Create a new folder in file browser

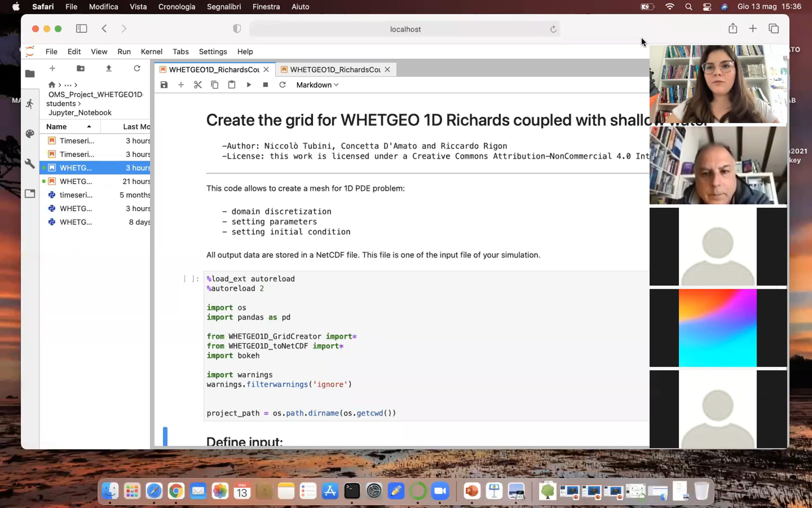pos(81,68)
